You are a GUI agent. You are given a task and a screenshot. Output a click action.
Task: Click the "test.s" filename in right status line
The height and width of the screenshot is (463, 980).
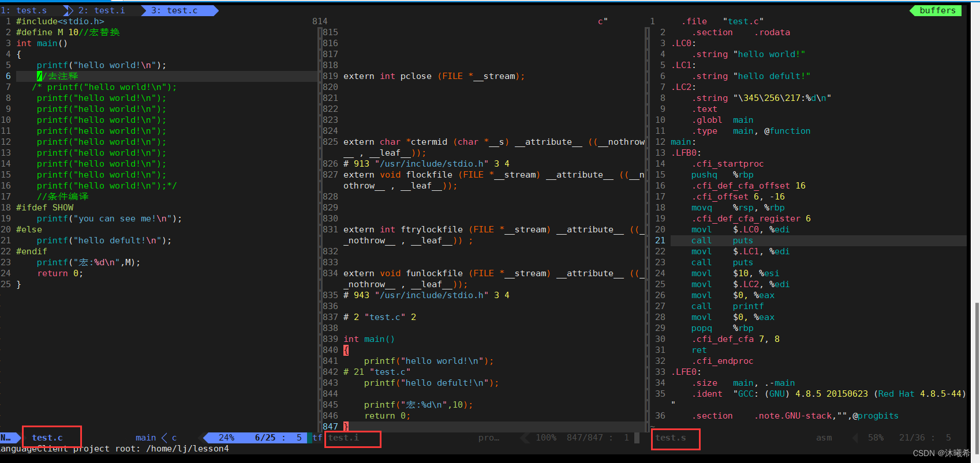(671, 438)
